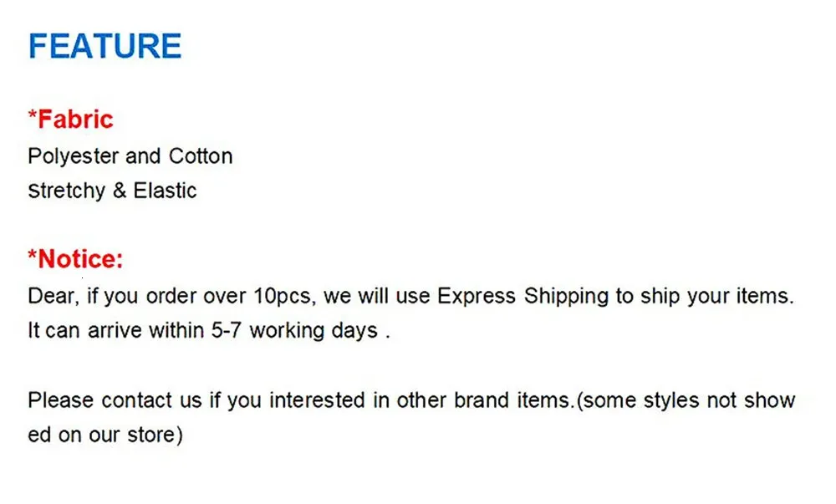Image resolution: width=836 pixels, height=504 pixels.
Task: Click '(some styles not show' text
Action: (686, 400)
